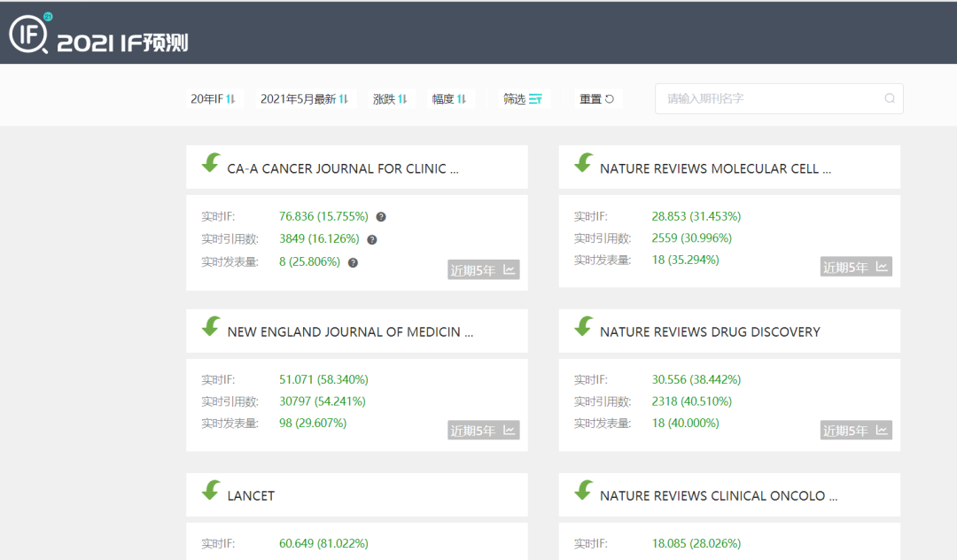Image resolution: width=957 pixels, height=560 pixels.
Task: Click help icon next to 8 (25.806%)
Action: point(353,263)
